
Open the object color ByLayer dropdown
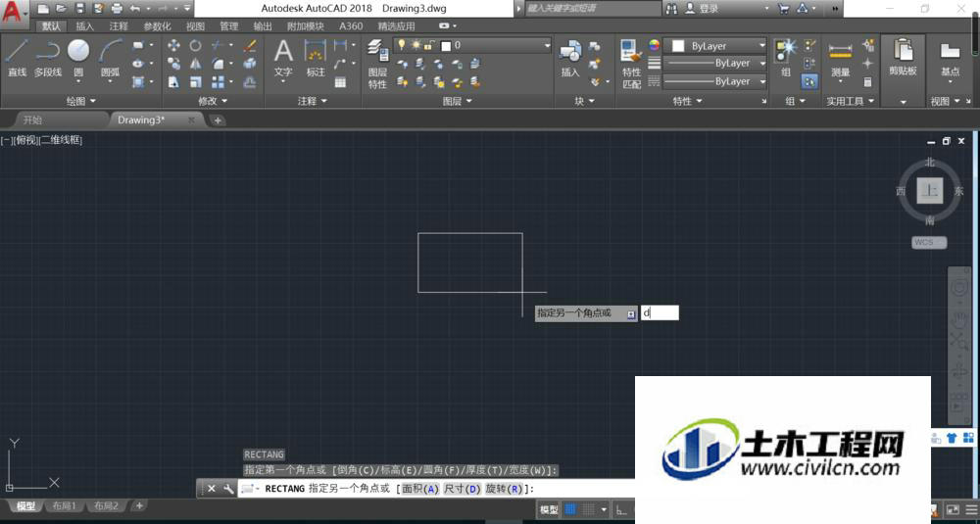(x=715, y=46)
